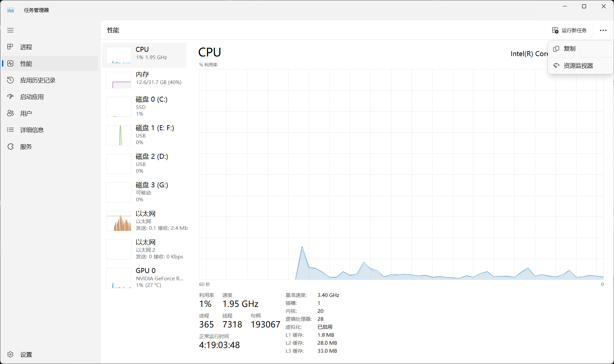Open the 启动应用 startup apps icon
The image size is (614, 364).
[10, 97]
